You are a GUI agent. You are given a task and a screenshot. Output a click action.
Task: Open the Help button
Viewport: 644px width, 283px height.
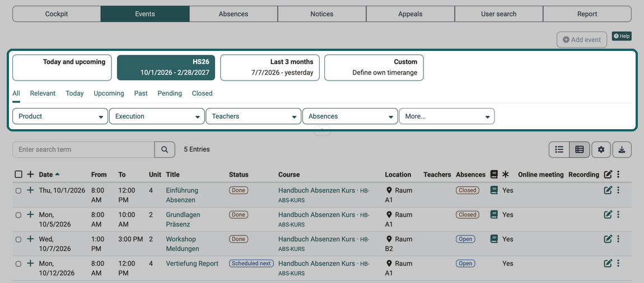(x=622, y=36)
